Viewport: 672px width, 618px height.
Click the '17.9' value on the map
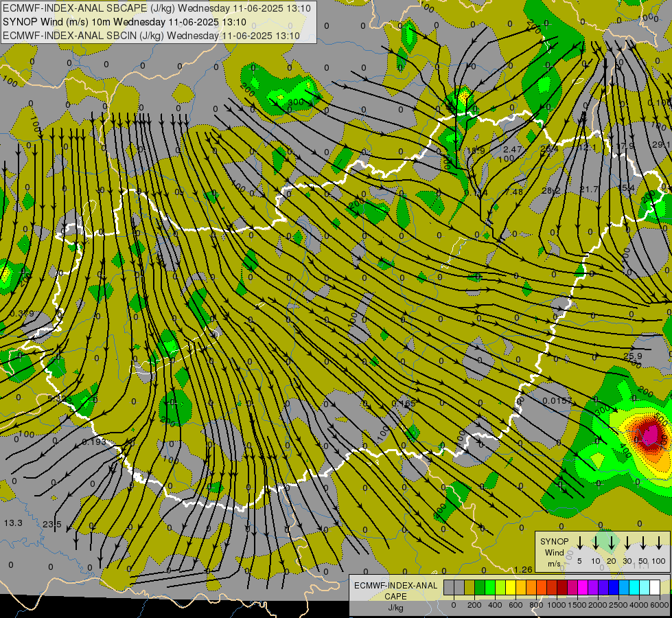click(x=625, y=146)
